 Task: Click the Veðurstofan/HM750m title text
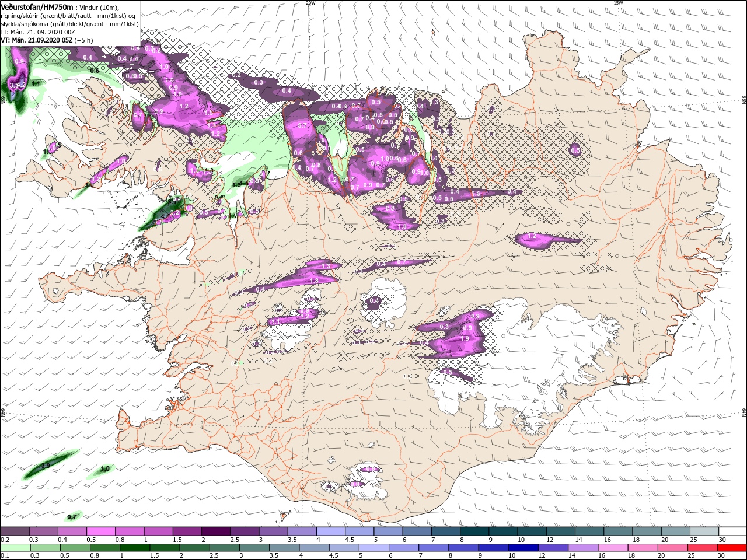click(x=37, y=6)
